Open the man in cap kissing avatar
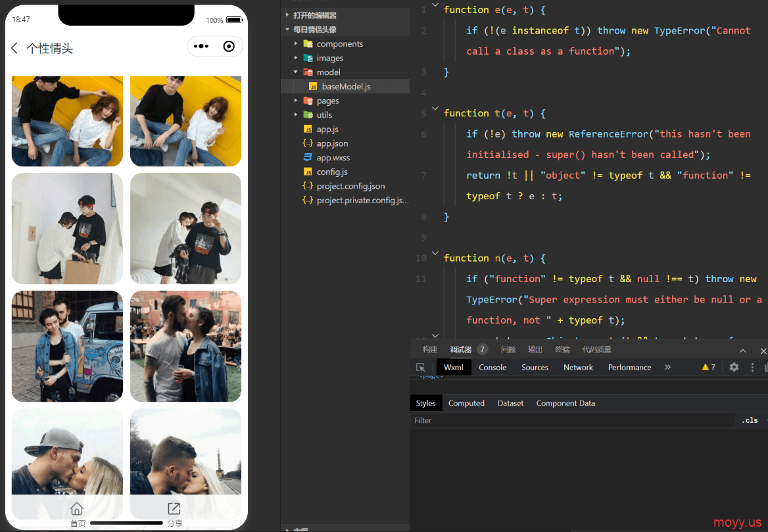Viewport: 768px width, 532px height. pyautogui.click(x=67, y=453)
